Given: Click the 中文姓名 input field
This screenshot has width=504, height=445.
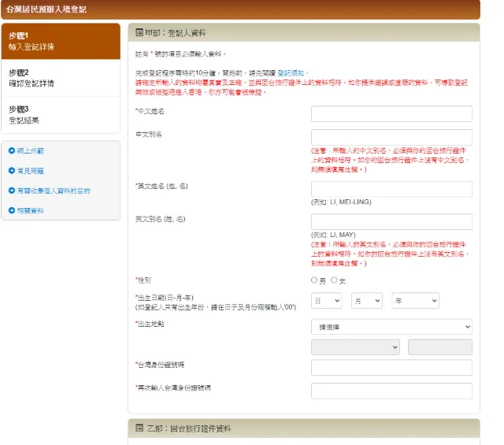Looking at the screenshot, I should point(391,113).
